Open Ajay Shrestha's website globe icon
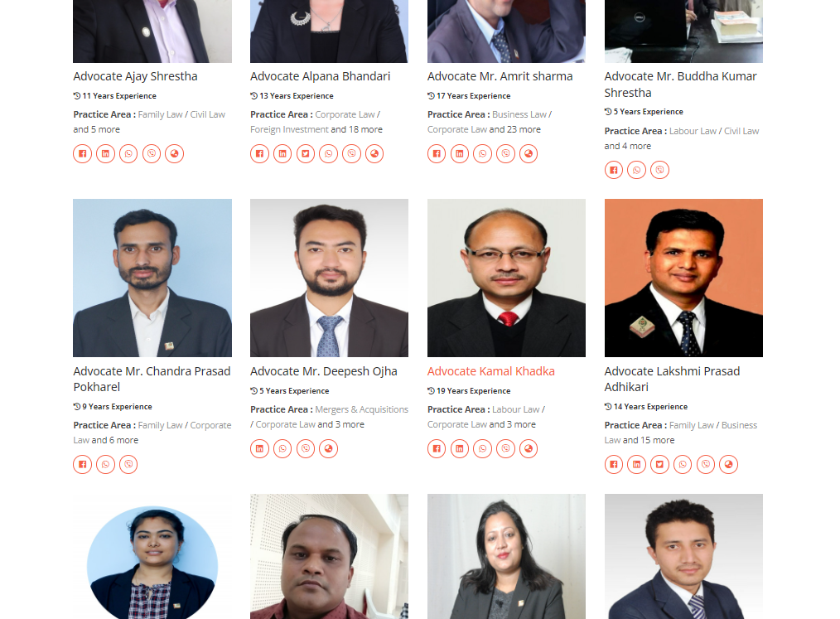 pyautogui.click(x=174, y=154)
